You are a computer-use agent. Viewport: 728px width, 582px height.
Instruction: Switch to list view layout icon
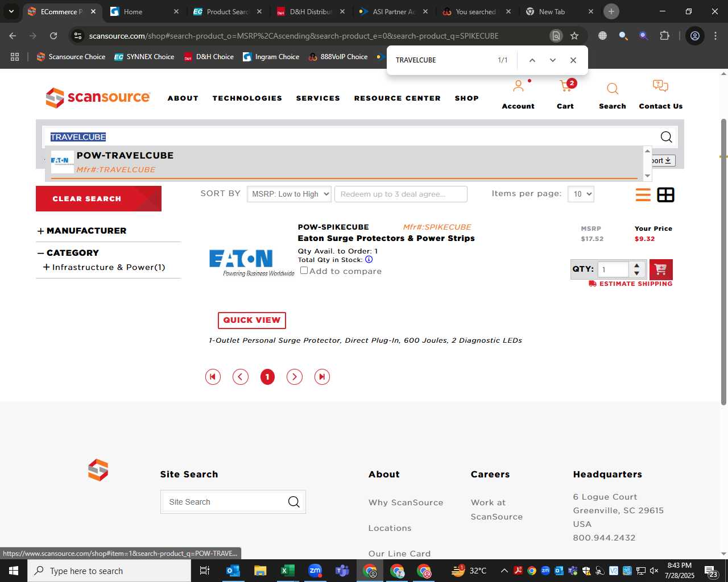tap(643, 195)
